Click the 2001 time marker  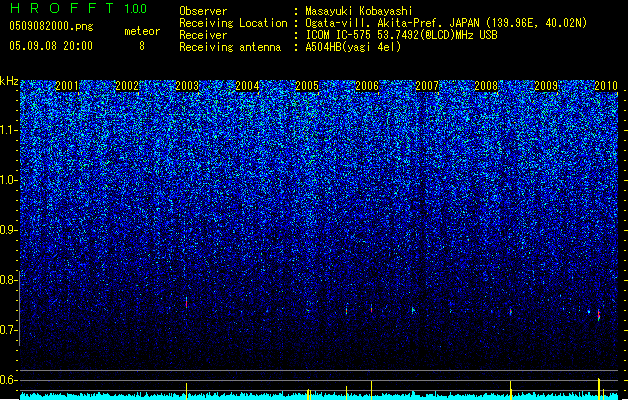67,86
